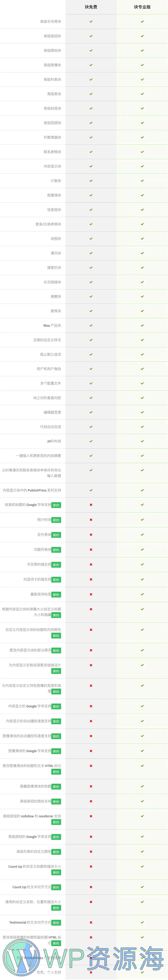Click red cross in 重新排序标签 row
The width and height of the screenshot is (168, 980).
tap(91, 594)
